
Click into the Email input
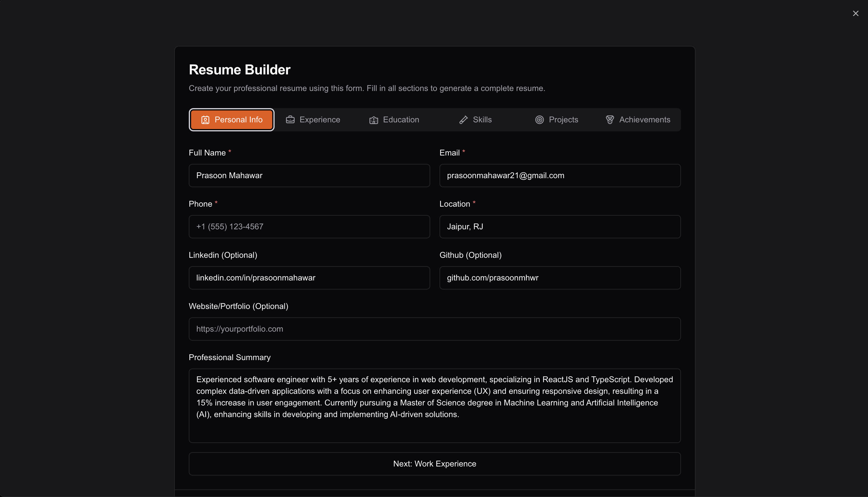click(x=560, y=176)
